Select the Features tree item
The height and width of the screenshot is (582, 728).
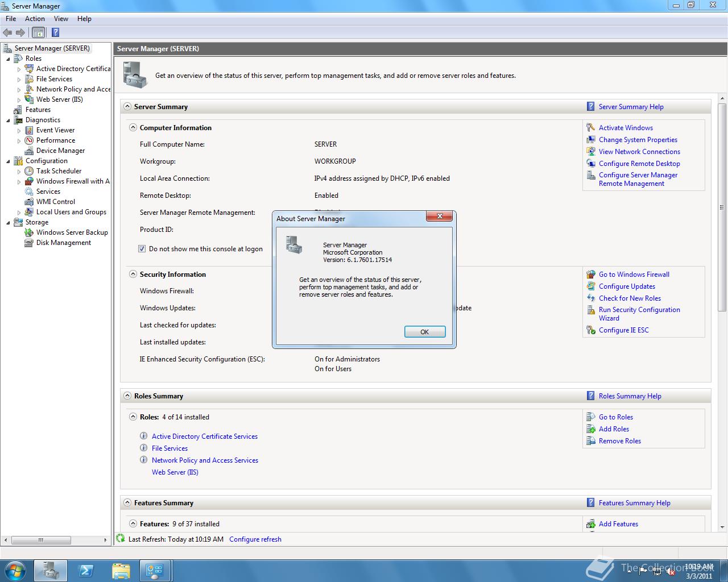click(x=38, y=110)
